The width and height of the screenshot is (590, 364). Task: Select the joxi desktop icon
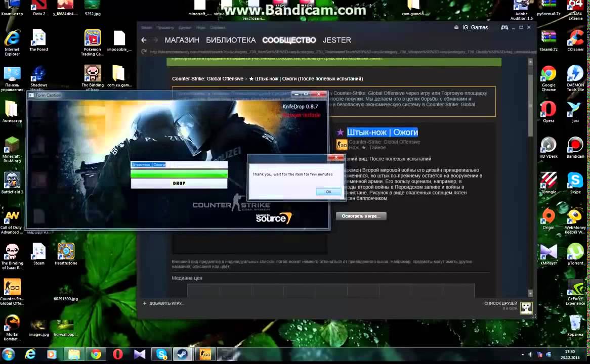click(575, 112)
